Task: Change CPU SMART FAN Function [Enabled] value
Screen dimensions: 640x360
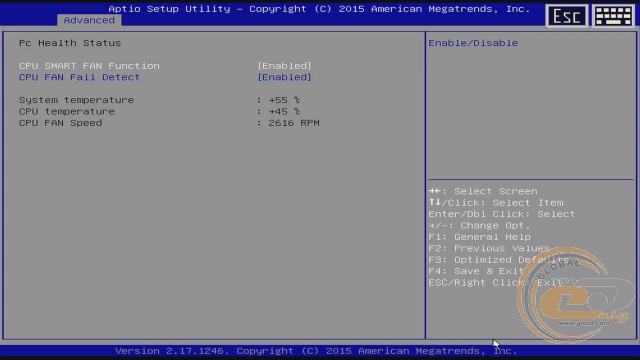Action: pyautogui.click(x=284, y=66)
